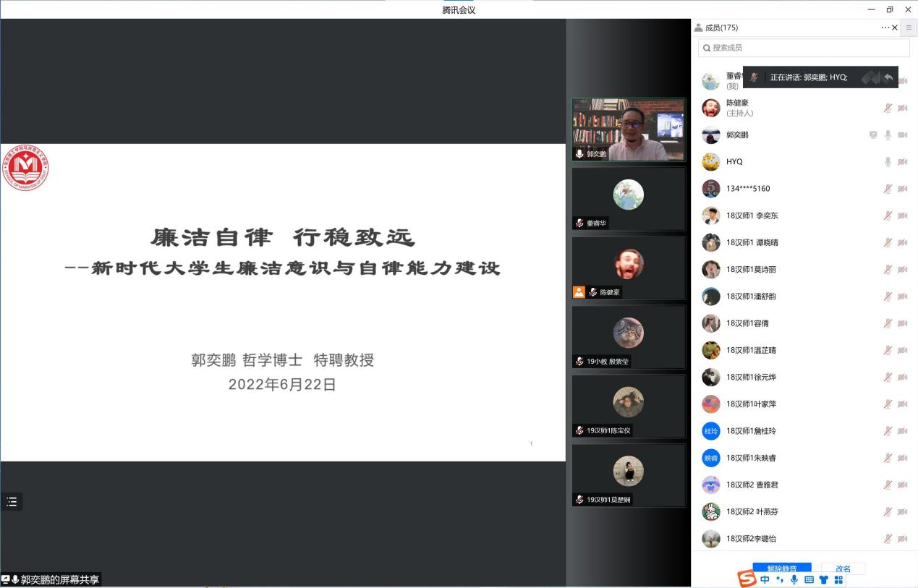Click the Sogou input method S logo
The image size is (918, 588).
[747, 579]
